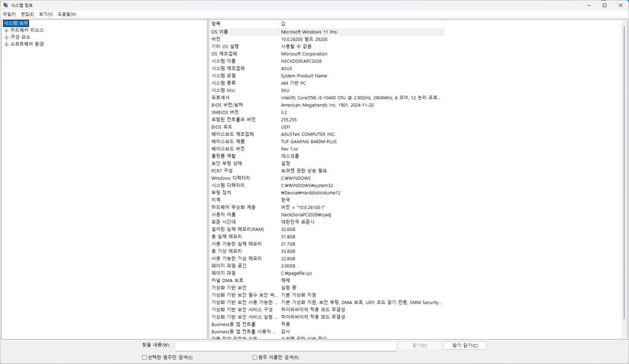Image resolution: width=629 pixels, height=364 pixels.
Task: Open the 도움말(H) menu
Action: tap(67, 14)
